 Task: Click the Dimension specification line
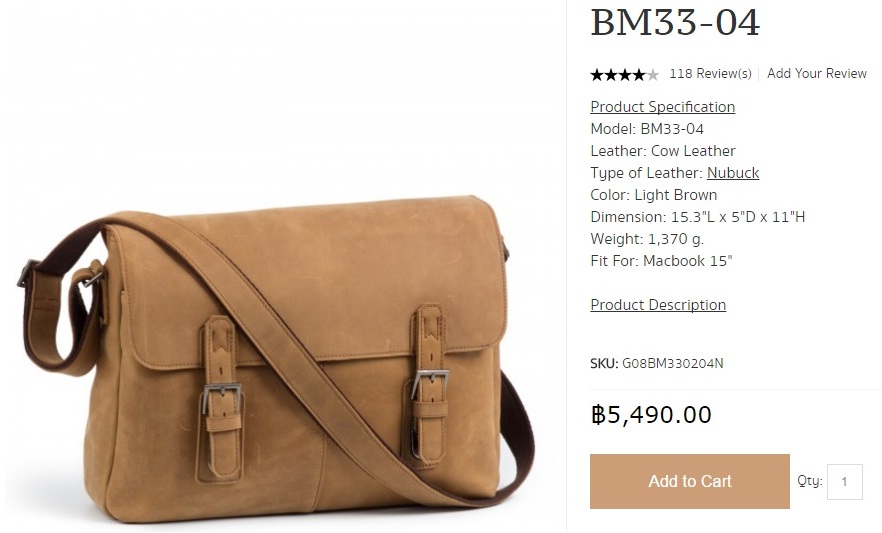tap(698, 216)
